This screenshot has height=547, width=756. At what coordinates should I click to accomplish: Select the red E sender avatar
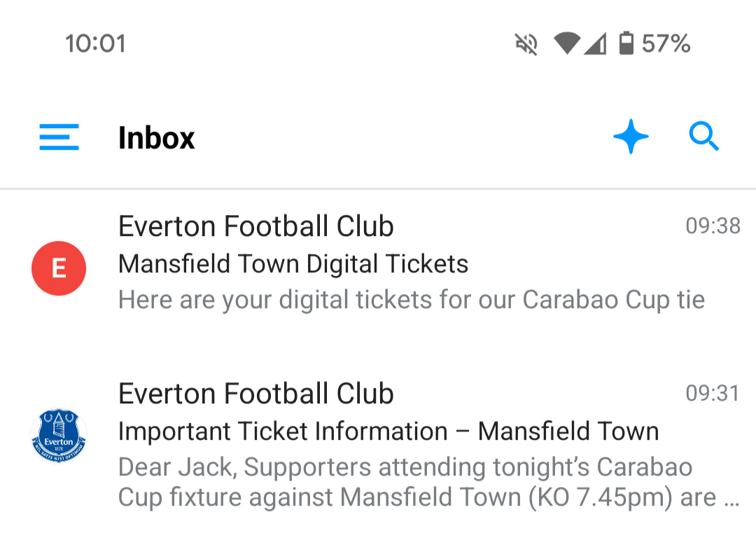pos(59,268)
